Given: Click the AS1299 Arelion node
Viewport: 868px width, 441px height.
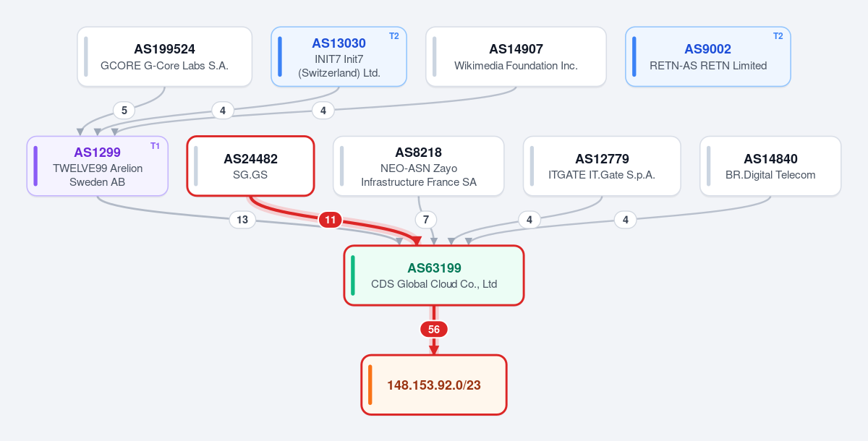Looking at the screenshot, I should coord(98,166).
